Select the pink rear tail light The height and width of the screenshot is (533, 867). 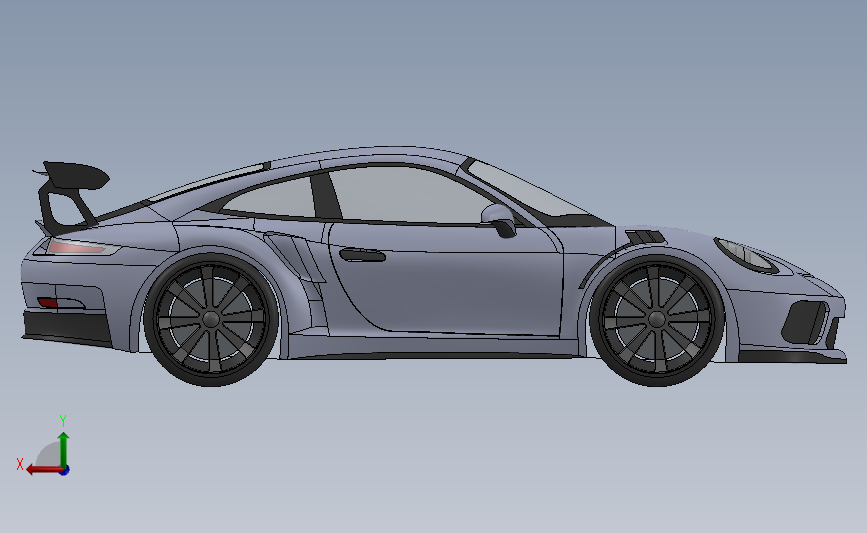79,247
